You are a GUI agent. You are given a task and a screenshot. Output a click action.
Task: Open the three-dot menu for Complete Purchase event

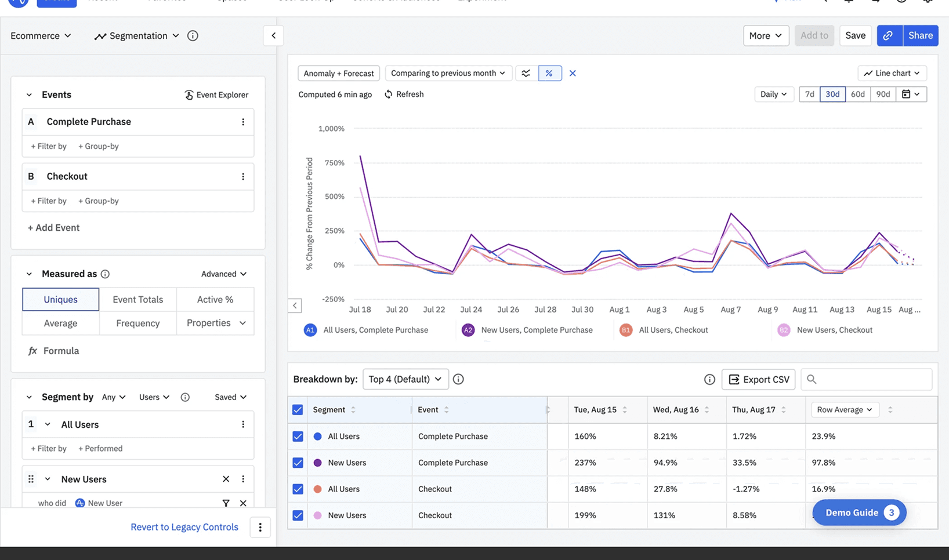[x=243, y=122]
